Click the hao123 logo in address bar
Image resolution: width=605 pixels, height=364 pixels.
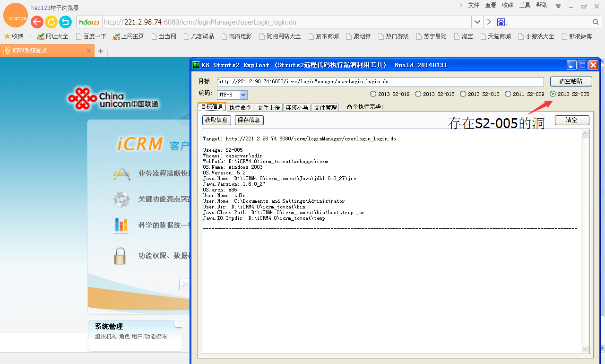coord(90,22)
